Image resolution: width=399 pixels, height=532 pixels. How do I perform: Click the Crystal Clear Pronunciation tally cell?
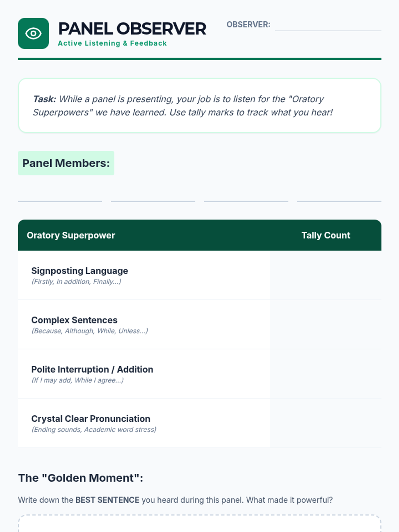click(x=326, y=423)
